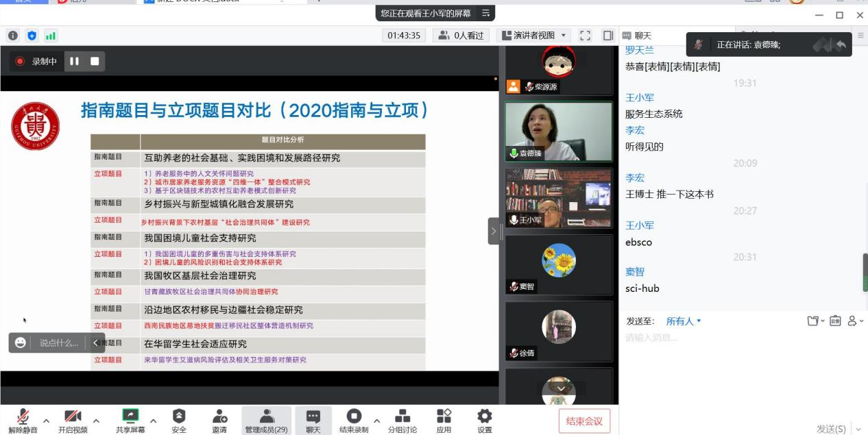The width and height of the screenshot is (868, 435).
Task: Open 分组讨论 breakout rooms
Action: pyautogui.click(x=402, y=416)
